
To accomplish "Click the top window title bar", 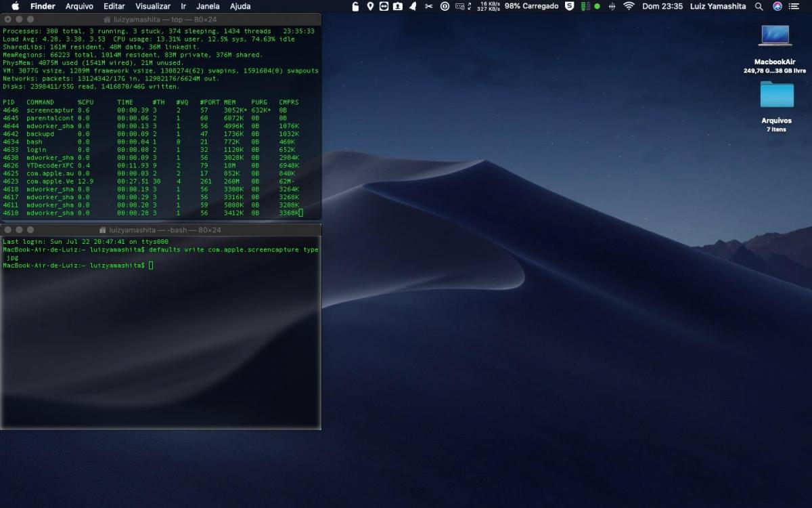I will tap(160, 20).
